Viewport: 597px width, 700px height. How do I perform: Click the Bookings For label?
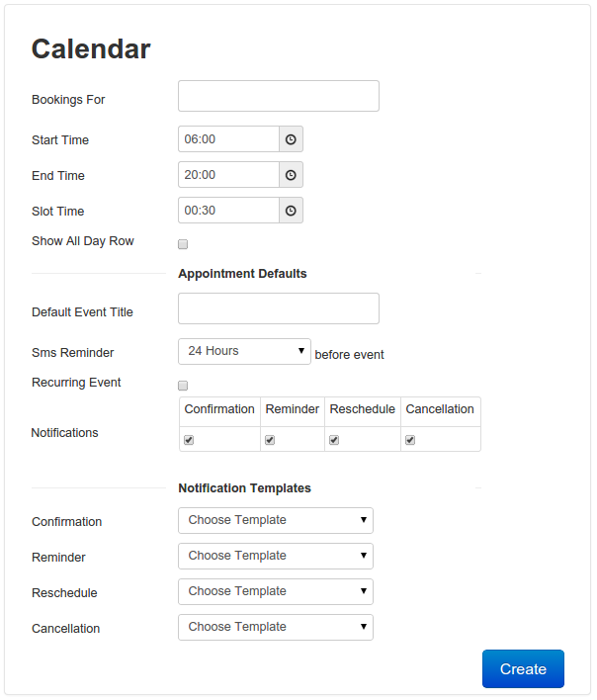68,100
